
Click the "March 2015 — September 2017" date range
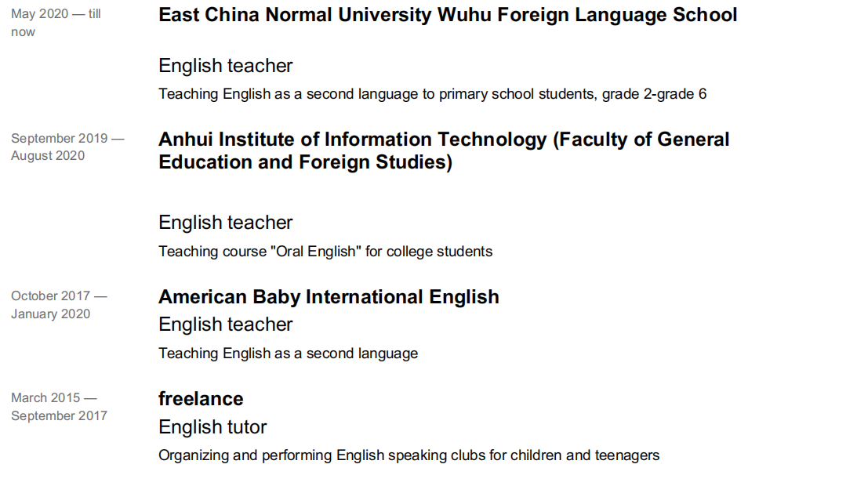[59, 407]
